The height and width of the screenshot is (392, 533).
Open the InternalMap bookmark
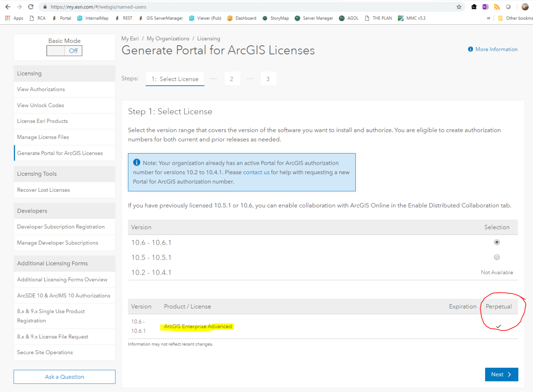click(x=93, y=18)
